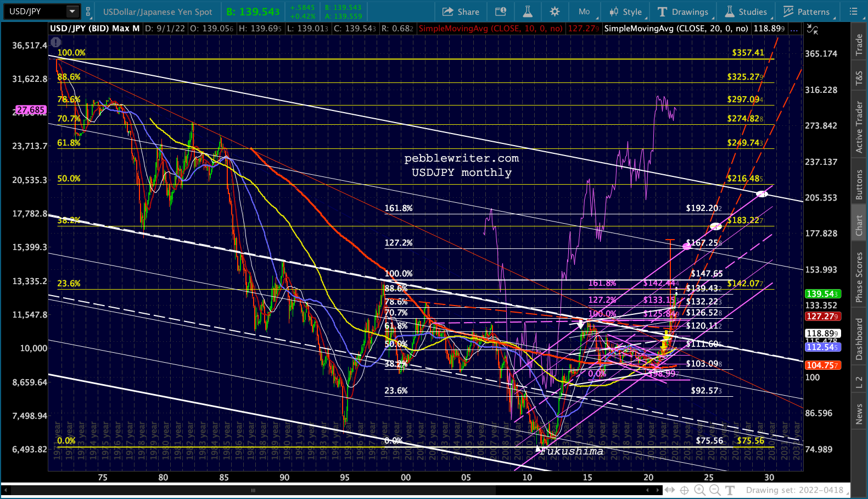Screen dimensions: 868x499
Task: Click the symbol link/clip icon beside USD/JPY
Action: [x=88, y=12]
